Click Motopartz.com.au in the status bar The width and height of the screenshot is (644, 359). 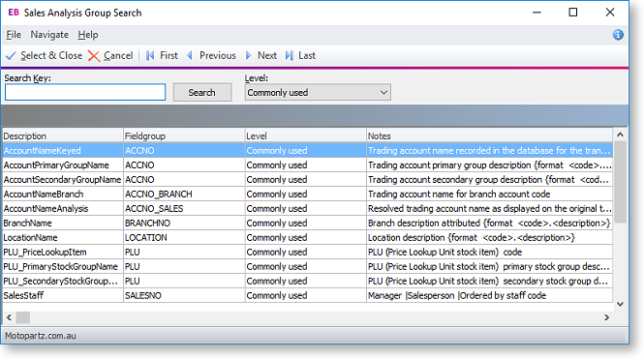point(41,336)
